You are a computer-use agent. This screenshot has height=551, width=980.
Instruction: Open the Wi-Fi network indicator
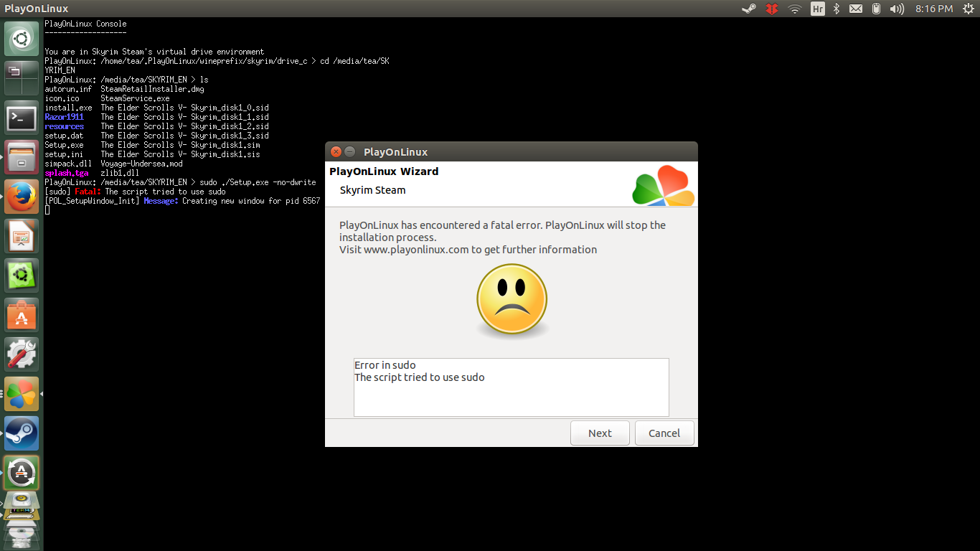(794, 9)
